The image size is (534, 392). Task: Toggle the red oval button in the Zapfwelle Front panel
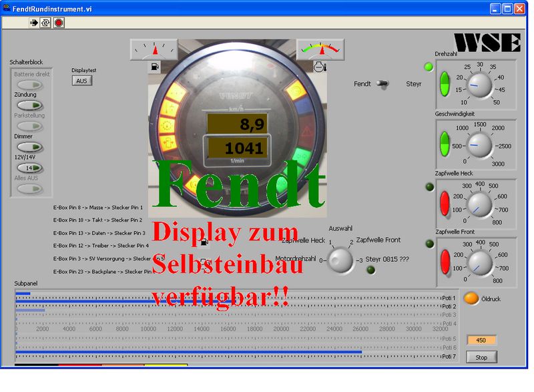tap(445, 262)
